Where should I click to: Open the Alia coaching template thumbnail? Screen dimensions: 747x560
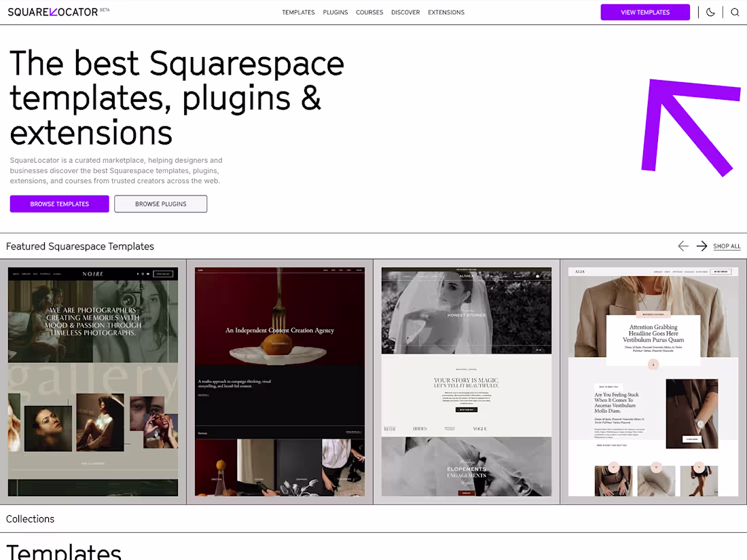coord(653,381)
